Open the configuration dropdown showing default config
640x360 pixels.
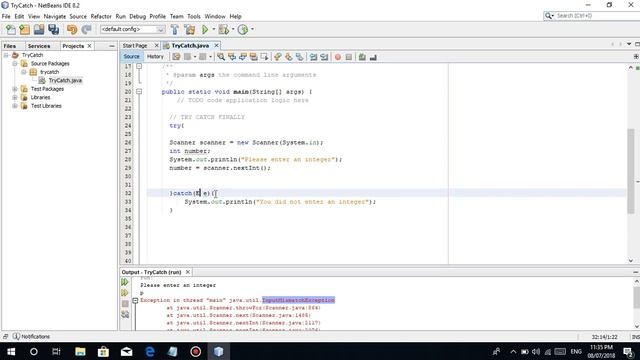coord(133,29)
